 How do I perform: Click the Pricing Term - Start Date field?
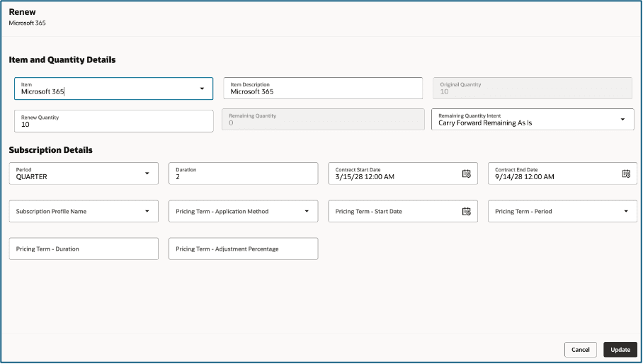[x=403, y=211]
